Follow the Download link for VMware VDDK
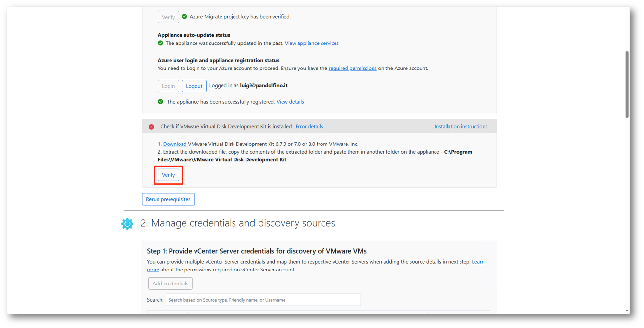 pos(175,144)
